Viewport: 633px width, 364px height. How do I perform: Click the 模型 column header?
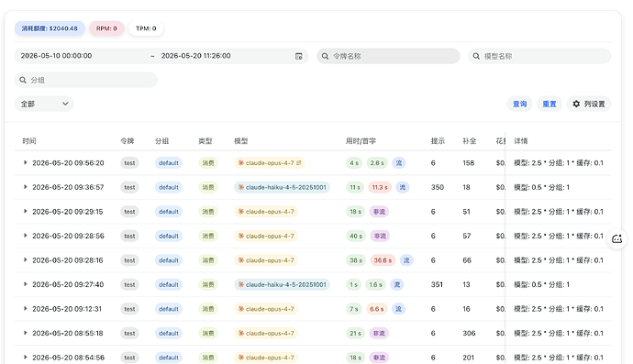pos(241,141)
